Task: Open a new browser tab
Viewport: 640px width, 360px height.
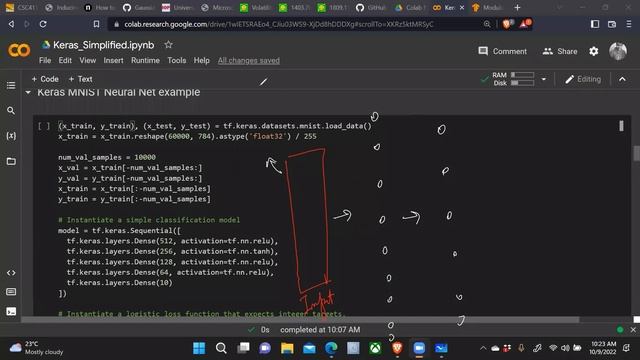Action: tap(517, 7)
